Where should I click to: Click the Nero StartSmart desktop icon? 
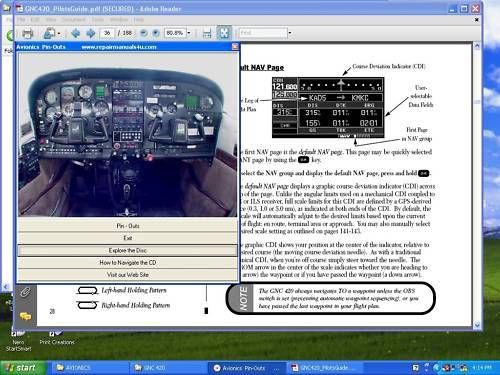pyautogui.click(x=18, y=341)
